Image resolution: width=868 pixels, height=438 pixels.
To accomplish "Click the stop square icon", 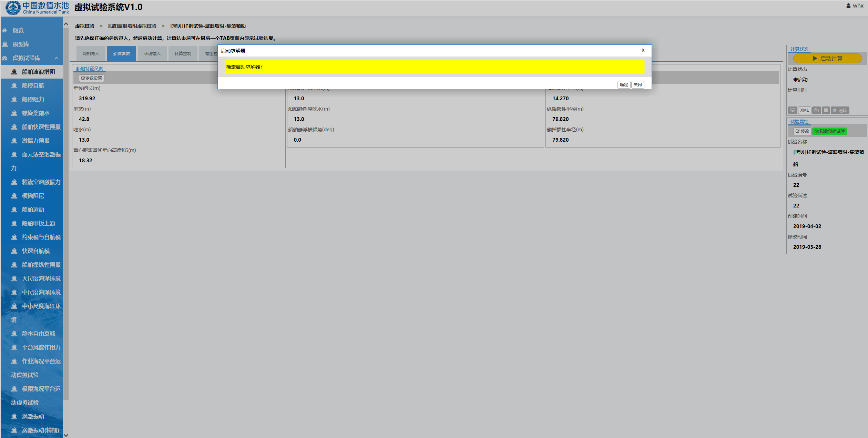I will coord(826,110).
